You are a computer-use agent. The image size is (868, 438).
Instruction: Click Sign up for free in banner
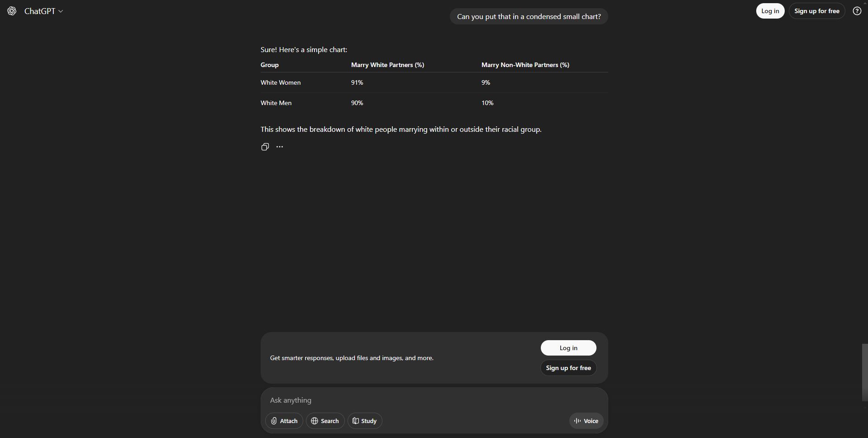point(568,368)
